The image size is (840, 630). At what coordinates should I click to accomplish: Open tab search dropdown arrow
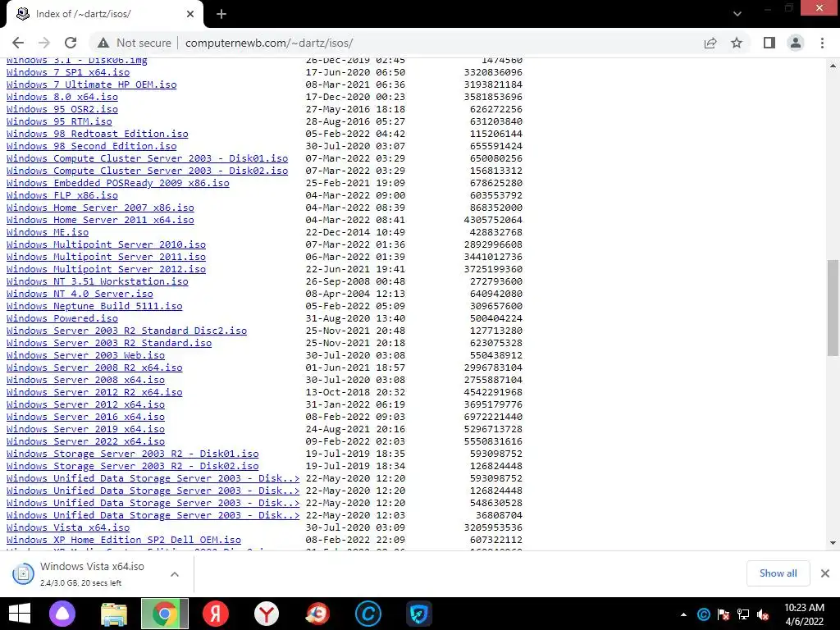pyautogui.click(x=737, y=14)
